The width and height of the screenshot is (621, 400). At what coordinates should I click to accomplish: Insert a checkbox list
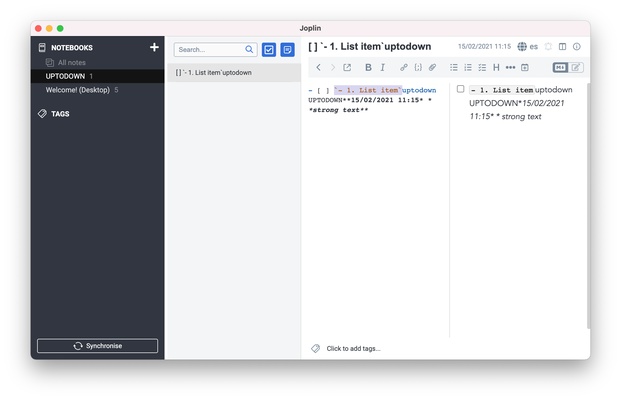482,67
